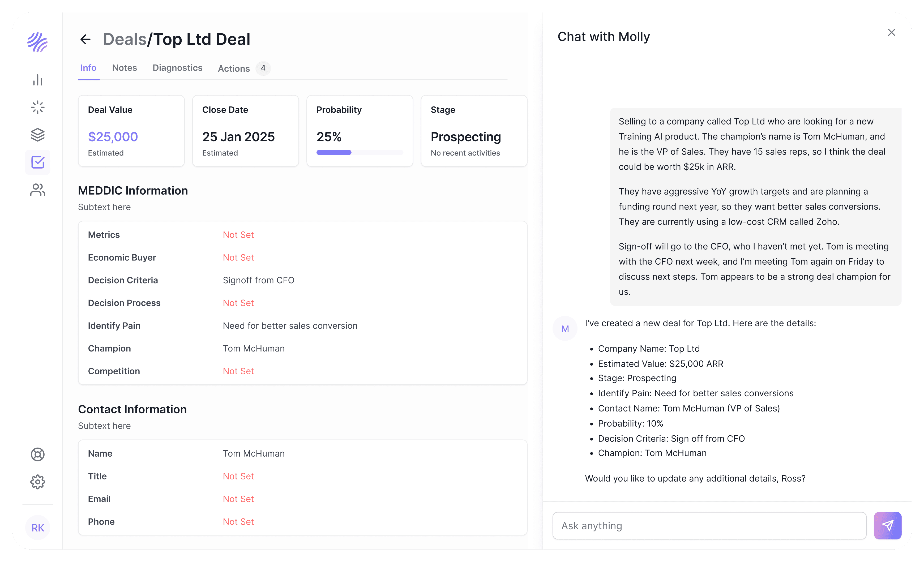Focus the Ask anything input field
The width and height of the screenshot is (924, 562).
tap(709, 526)
